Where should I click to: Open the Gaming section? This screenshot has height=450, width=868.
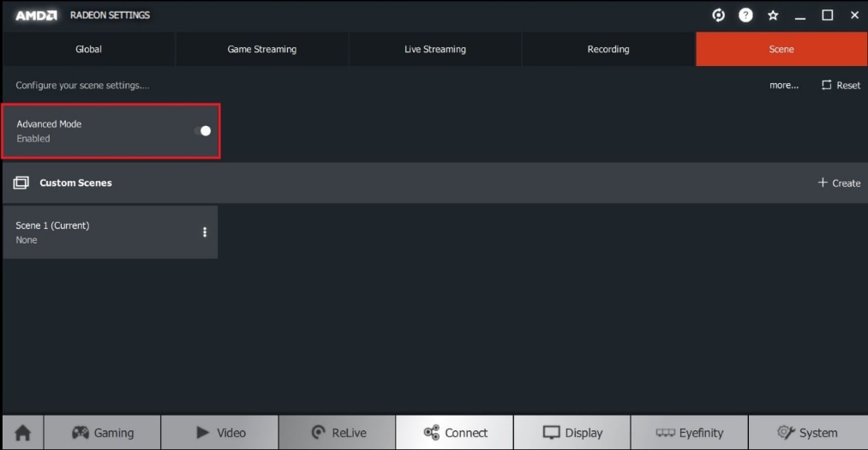tap(102, 433)
